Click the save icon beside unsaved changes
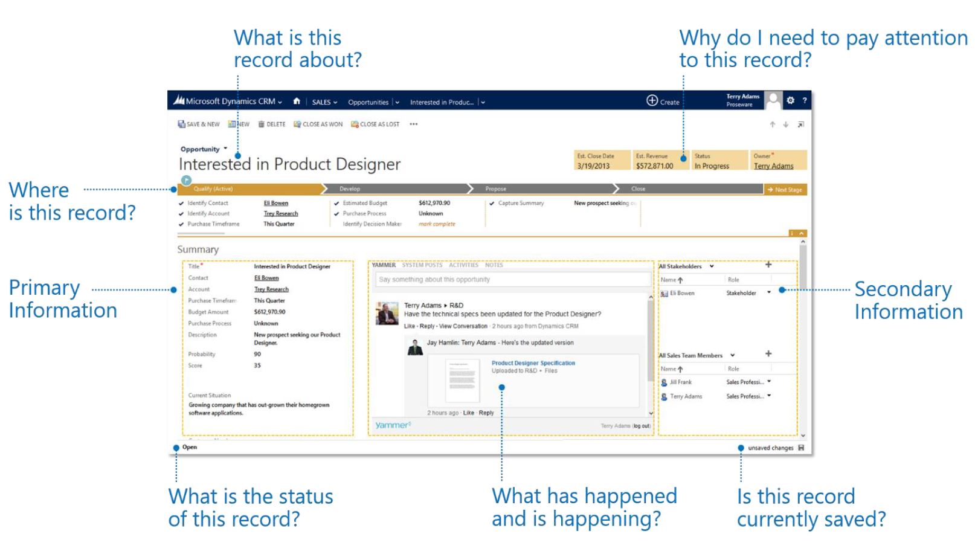Image resolution: width=975 pixels, height=560 pixels. tap(801, 448)
